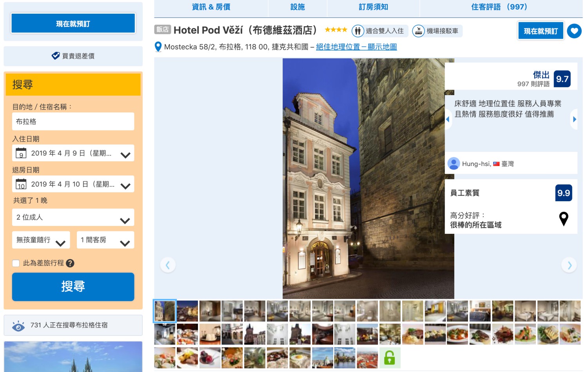Image resolution: width=588 pixels, height=372 pixels.
Task: Click the Prague skyline image below the sidebar
Action: [73, 357]
